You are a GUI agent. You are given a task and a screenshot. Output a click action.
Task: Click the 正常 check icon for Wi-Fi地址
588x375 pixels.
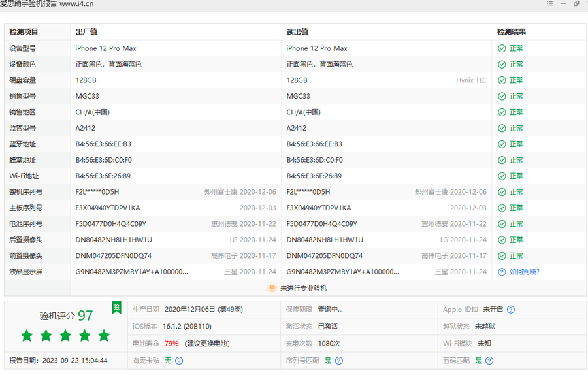coord(502,176)
